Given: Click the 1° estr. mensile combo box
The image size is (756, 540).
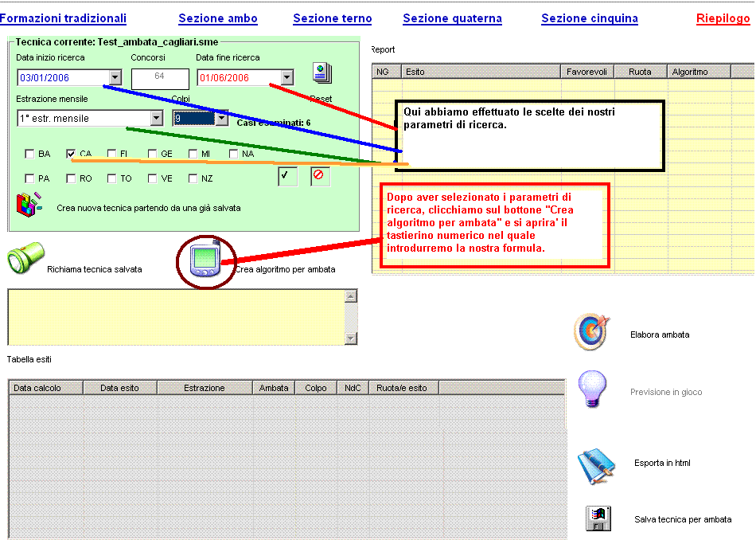Looking at the screenshot, I should coord(90,118).
